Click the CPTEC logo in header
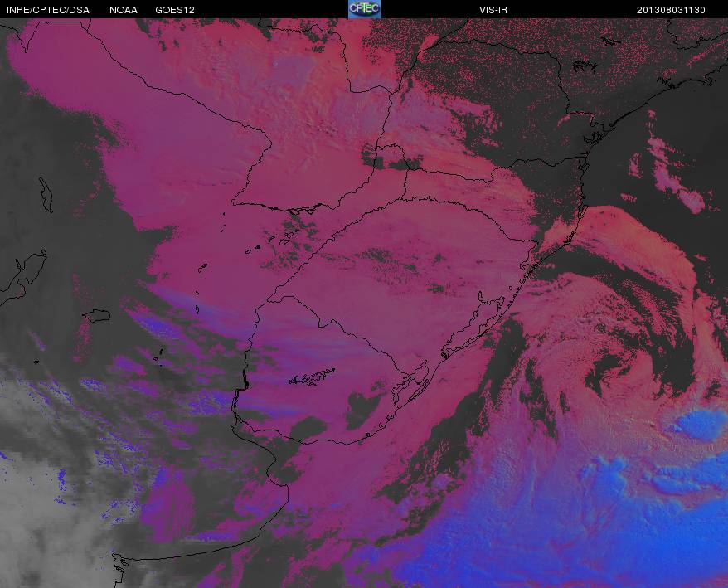728x588 pixels. coord(365,9)
